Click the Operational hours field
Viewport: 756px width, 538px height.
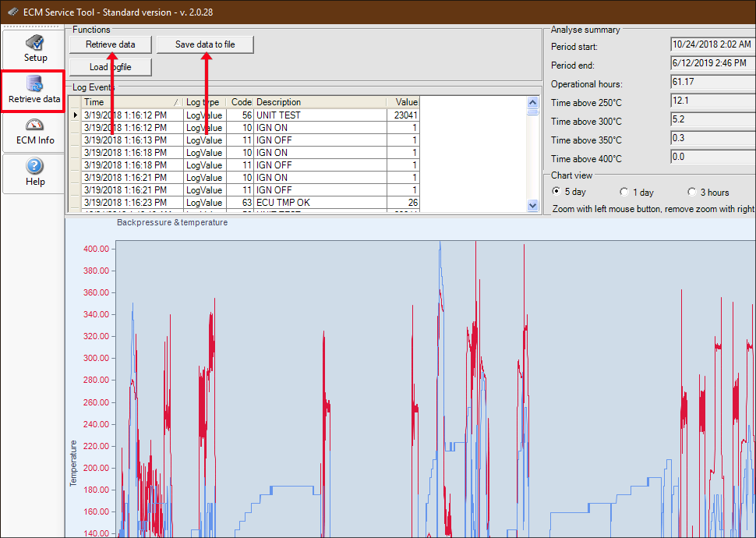point(712,82)
